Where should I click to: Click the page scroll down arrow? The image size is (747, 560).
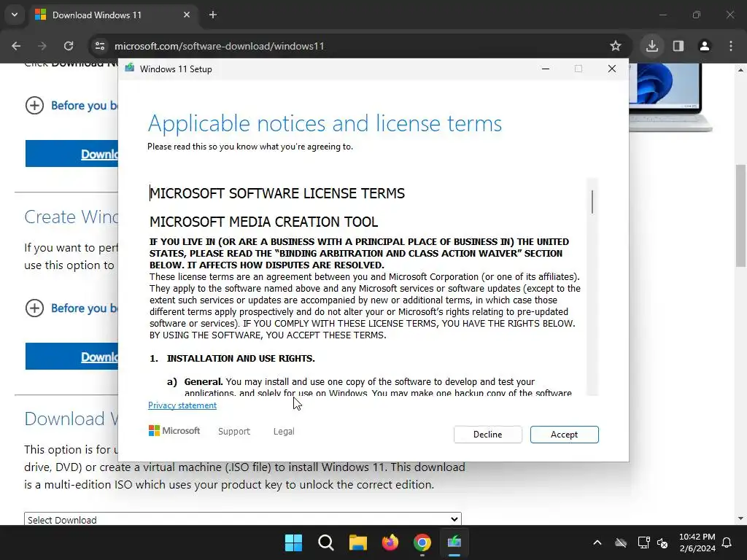pyautogui.click(x=740, y=519)
